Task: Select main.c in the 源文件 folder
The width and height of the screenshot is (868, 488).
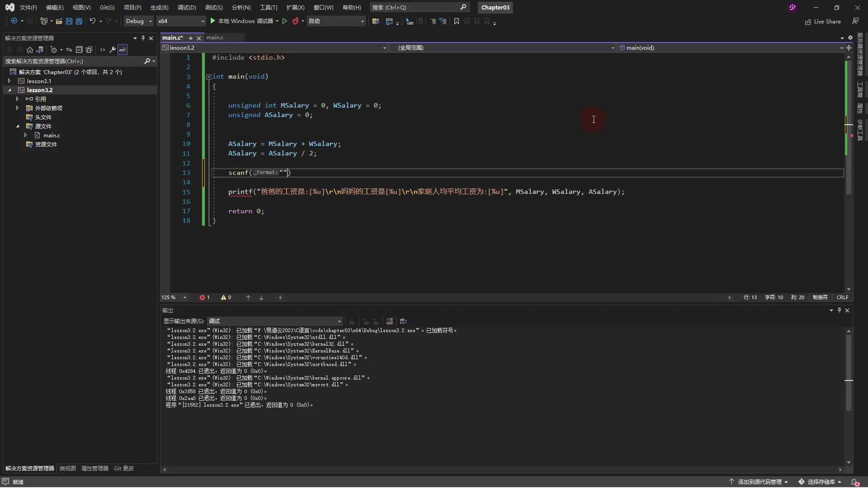Action: pos(52,135)
